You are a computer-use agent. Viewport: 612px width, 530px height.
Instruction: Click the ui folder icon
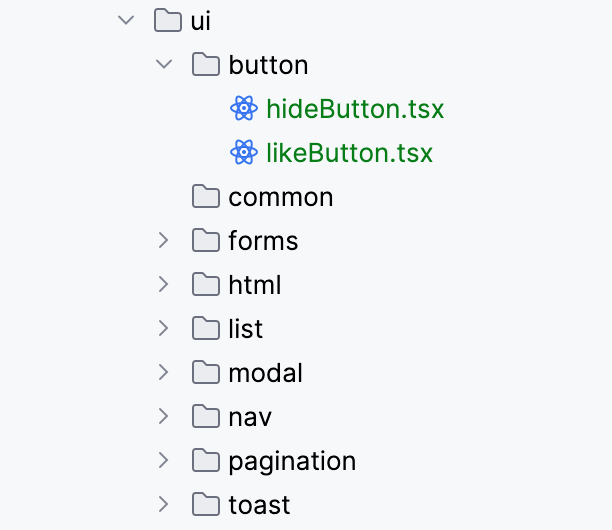[x=167, y=20]
